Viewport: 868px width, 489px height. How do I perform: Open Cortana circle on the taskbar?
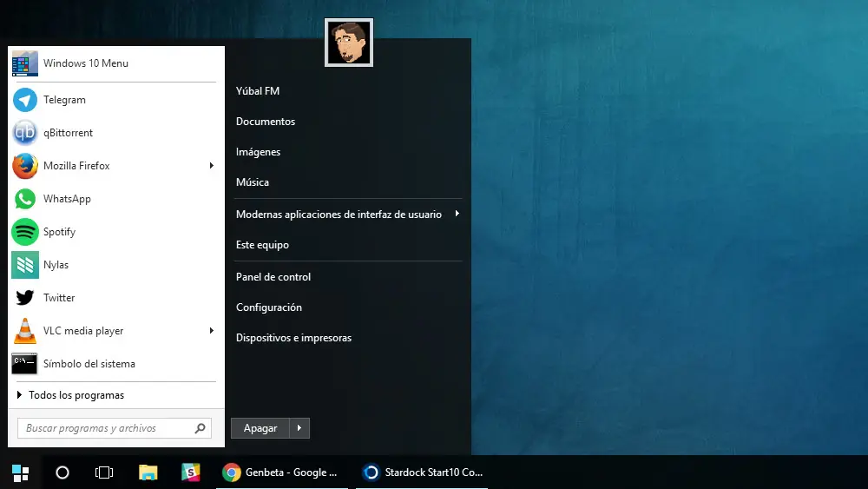pos(62,472)
